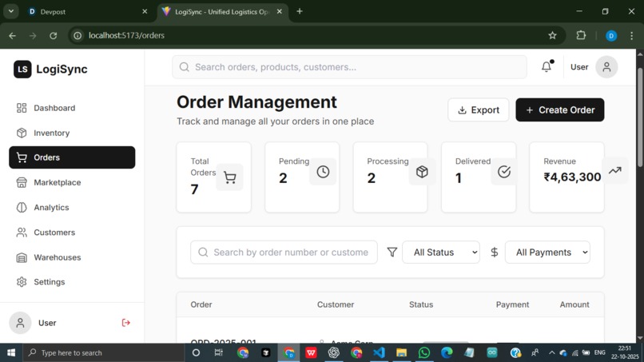Click the Processing package icon

coord(422,172)
